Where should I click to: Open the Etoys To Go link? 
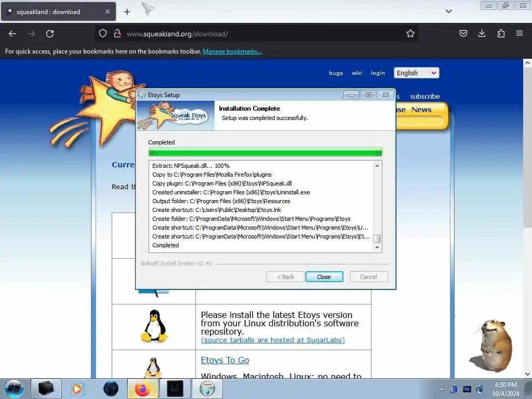click(x=225, y=360)
